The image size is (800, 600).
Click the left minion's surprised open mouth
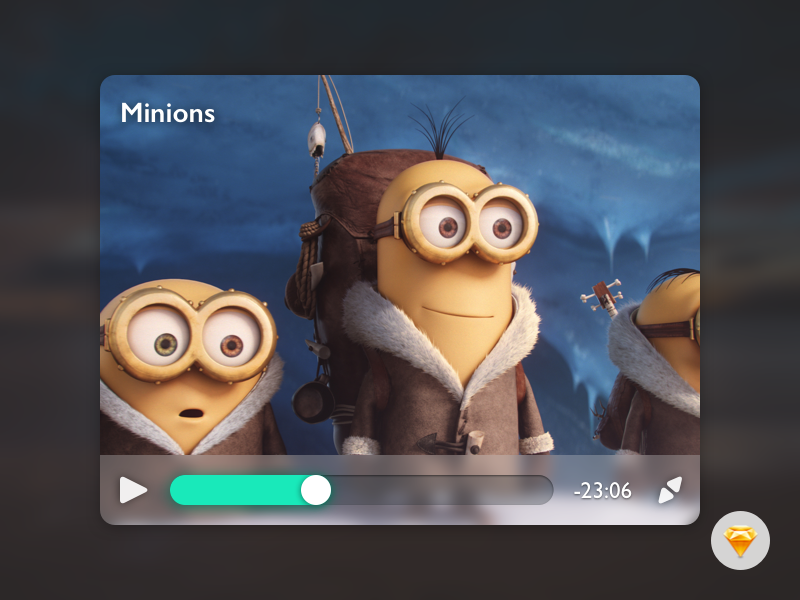point(187,413)
